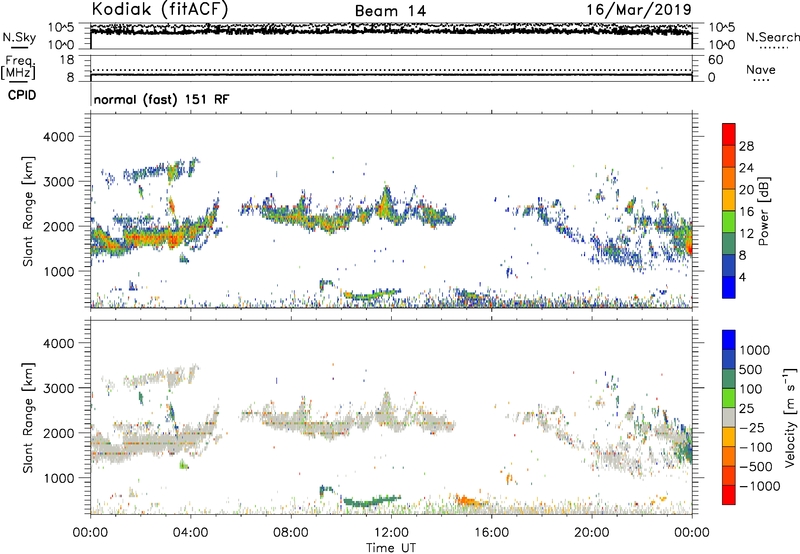Select the "N.Sky" legend label
Image resolution: width=800 pixels, height=554 pixels.
point(19,37)
